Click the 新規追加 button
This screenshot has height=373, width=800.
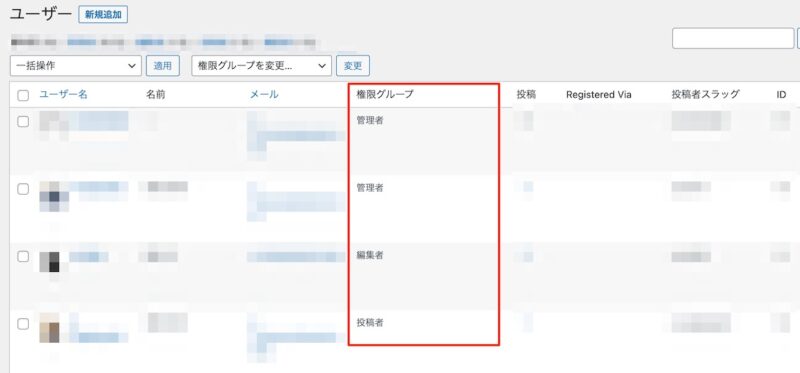click(x=103, y=15)
